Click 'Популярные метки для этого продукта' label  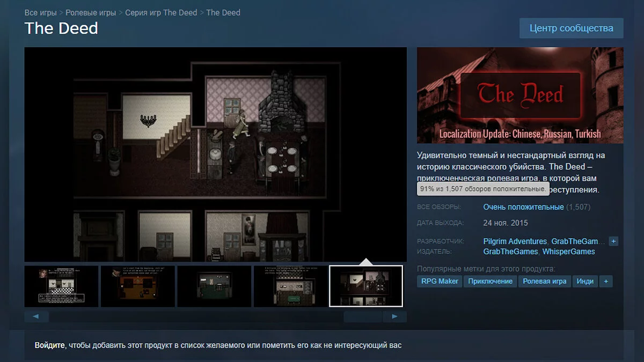pos(486,269)
